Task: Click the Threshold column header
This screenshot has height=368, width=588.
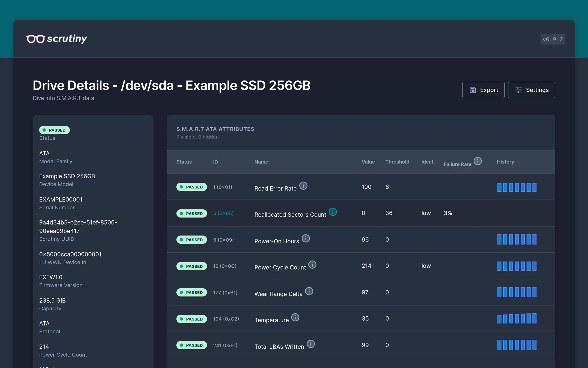Action: point(397,162)
